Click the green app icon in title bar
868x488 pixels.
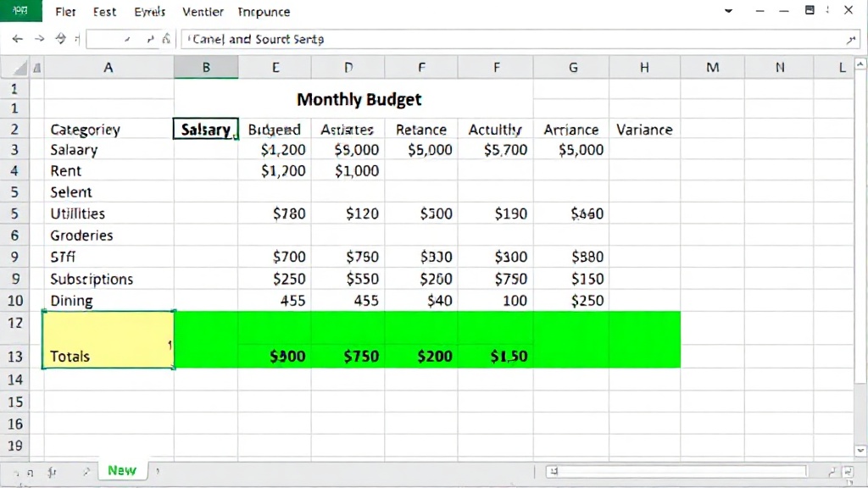click(x=20, y=10)
